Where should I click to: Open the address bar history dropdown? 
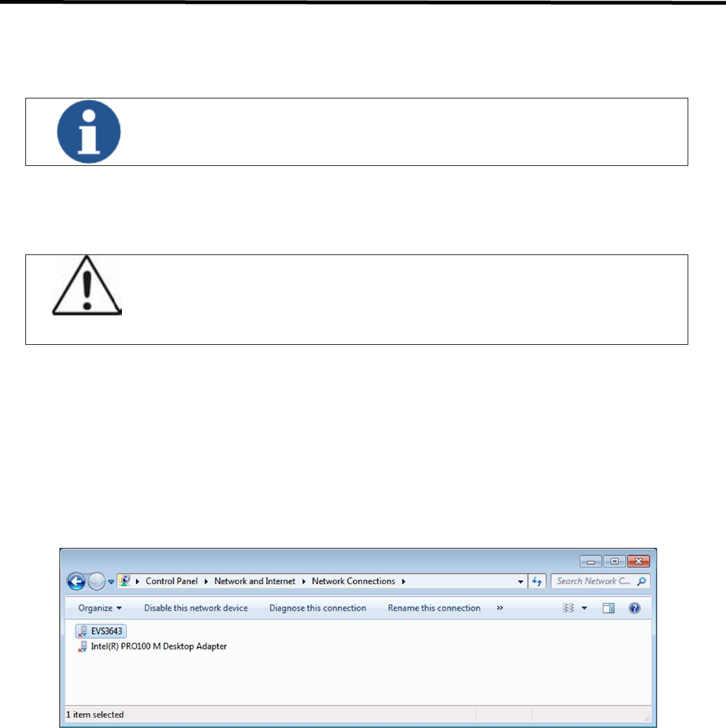(x=521, y=581)
